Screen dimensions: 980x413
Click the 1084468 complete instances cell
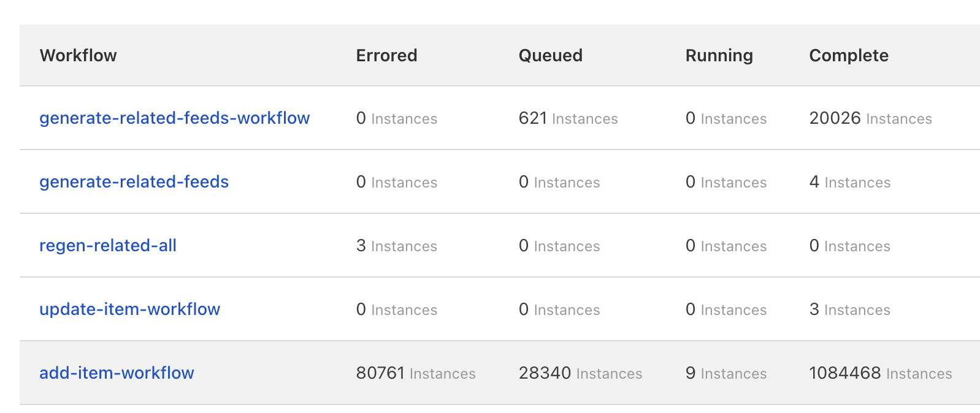tap(880, 373)
